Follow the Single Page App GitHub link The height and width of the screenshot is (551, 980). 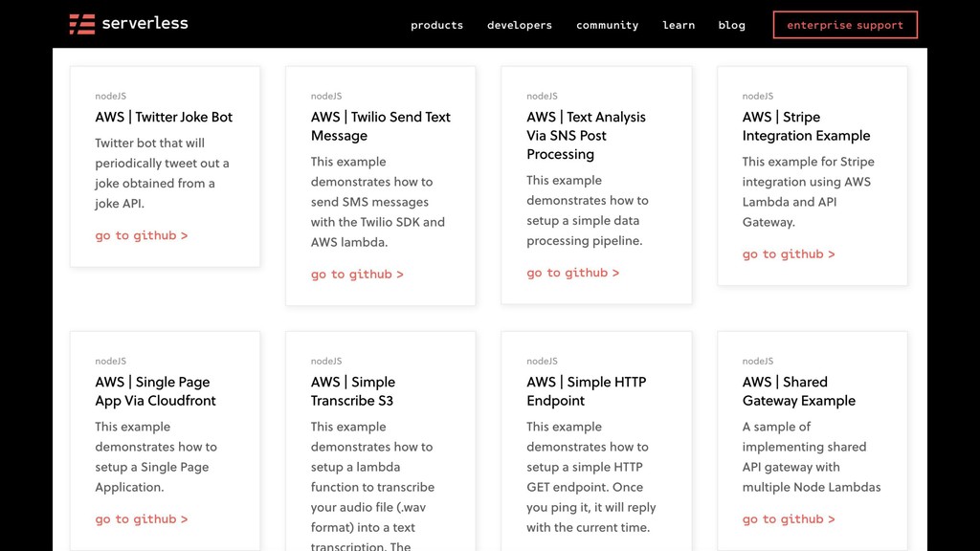click(x=142, y=519)
